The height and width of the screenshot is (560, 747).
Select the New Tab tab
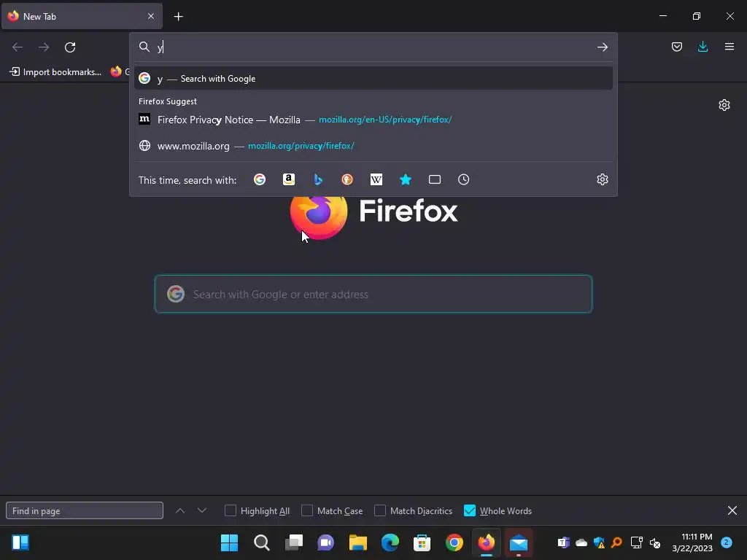pos(82,16)
